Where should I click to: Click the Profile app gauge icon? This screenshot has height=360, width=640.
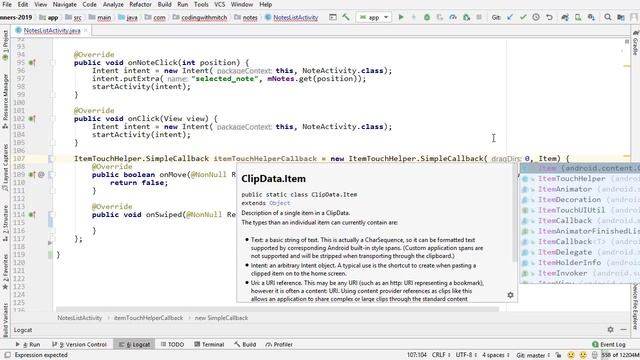click(453, 17)
